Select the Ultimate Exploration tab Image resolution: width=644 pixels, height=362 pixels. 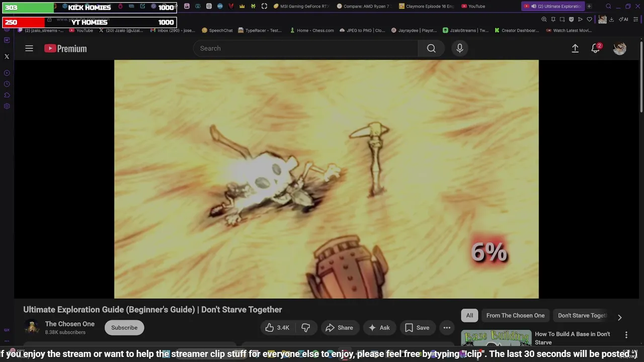[553, 6]
